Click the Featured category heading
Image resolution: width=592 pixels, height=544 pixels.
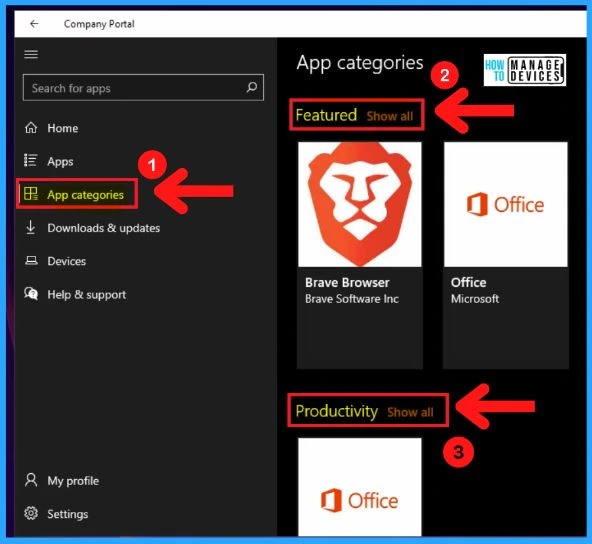[326, 115]
